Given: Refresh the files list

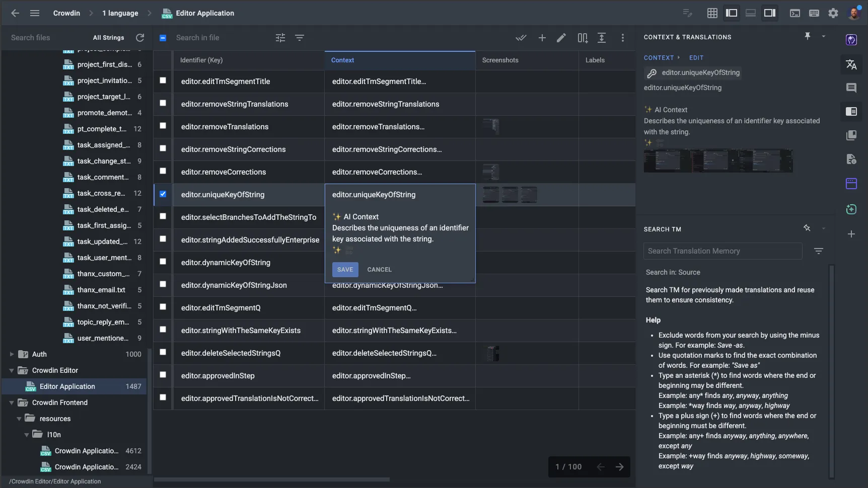Looking at the screenshot, I should point(140,38).
